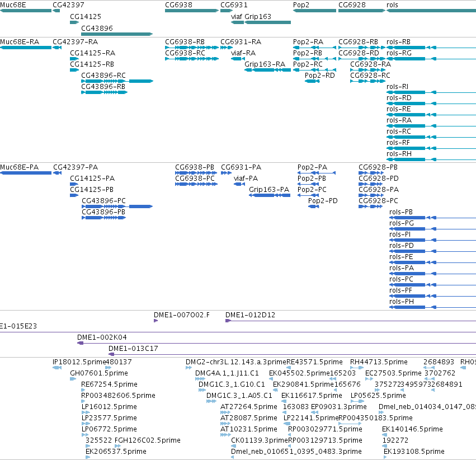Open transcript rols-RE
Screen dimensions: 476x460
click(x=399, y=109)
